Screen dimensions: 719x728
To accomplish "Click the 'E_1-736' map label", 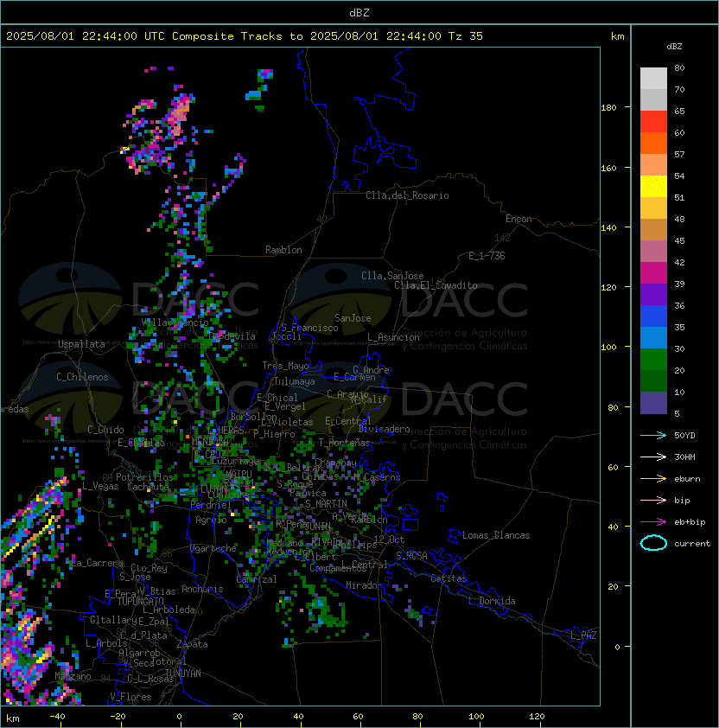I will pos(487,256).
